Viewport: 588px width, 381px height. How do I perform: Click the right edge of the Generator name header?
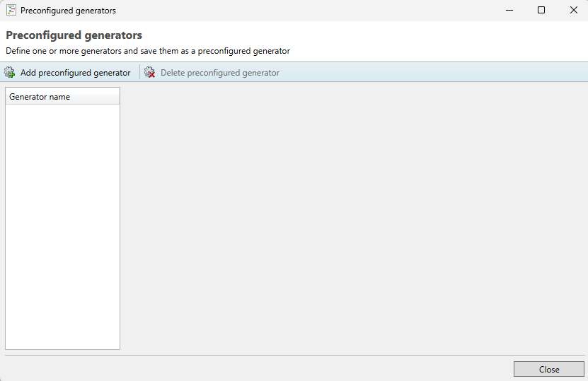coord(119,97)
